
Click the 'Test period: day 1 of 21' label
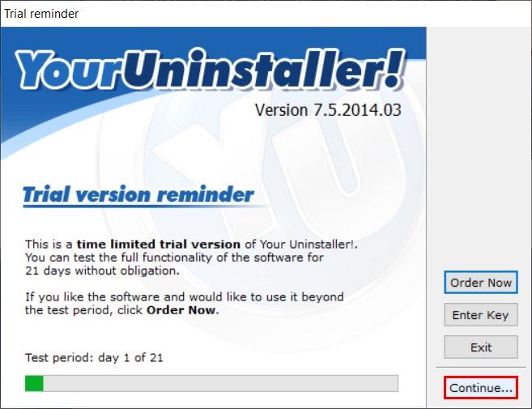[x=94, y=357]
